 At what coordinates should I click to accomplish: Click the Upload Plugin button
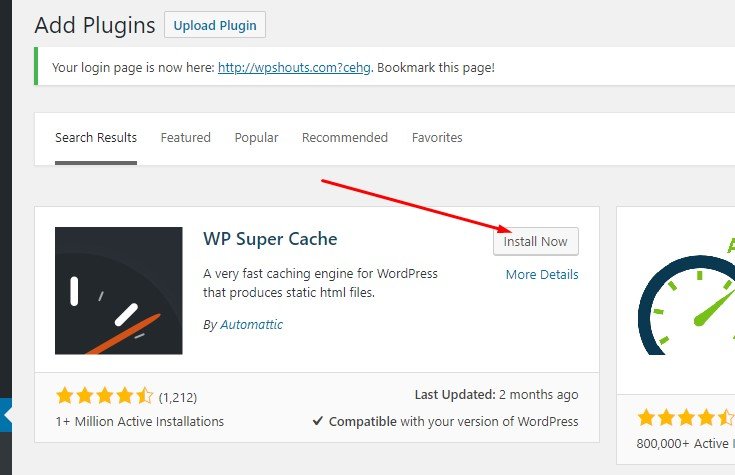(214, 25)
